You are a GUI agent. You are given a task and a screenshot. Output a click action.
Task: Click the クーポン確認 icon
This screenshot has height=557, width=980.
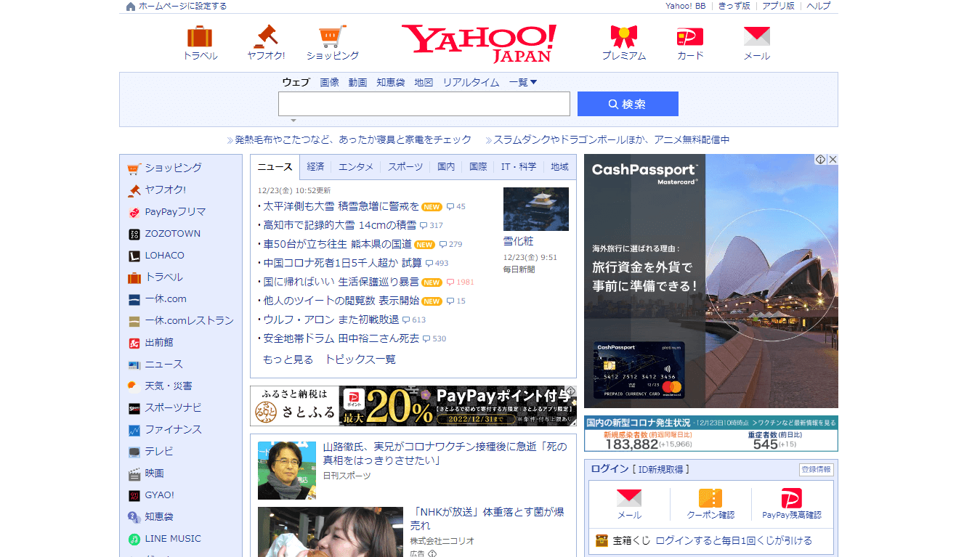[x=710, y=498]
